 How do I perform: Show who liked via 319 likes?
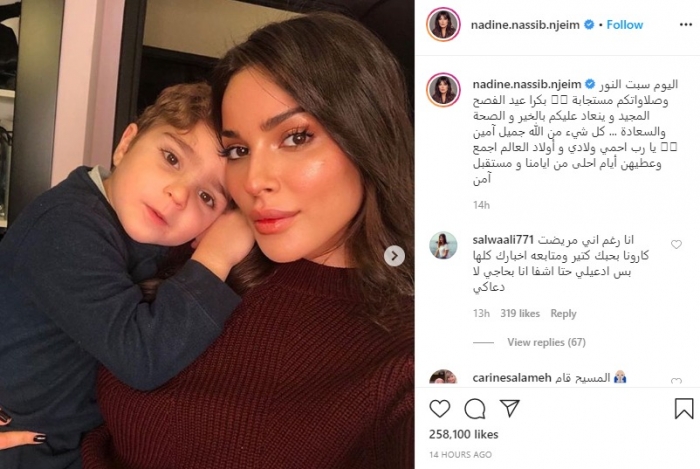(520, 314)
